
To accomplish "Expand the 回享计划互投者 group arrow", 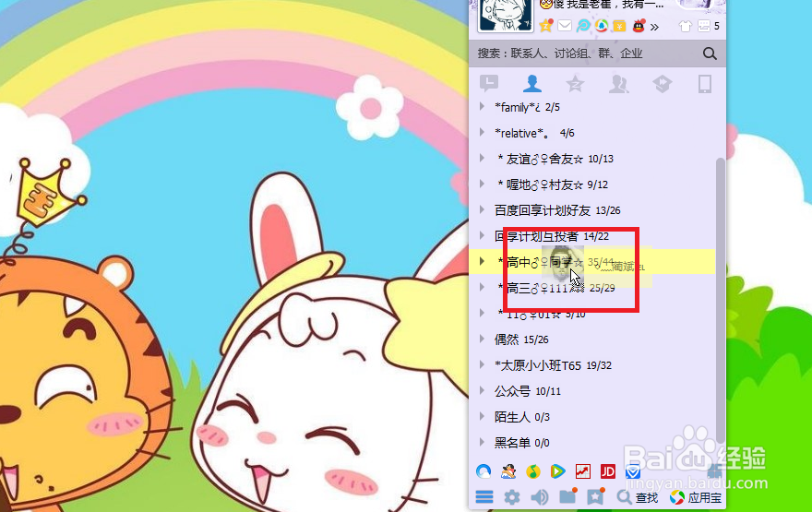I will coord(482,235).
